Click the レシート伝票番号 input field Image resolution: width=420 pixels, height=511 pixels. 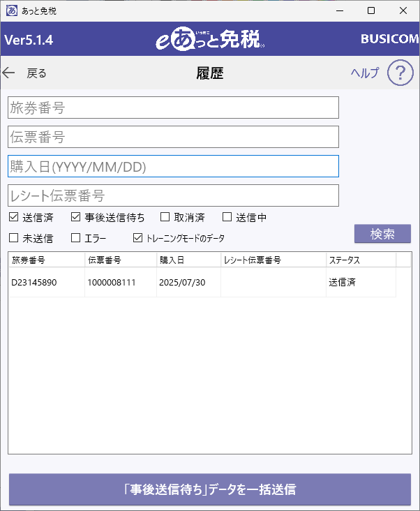click(173, 195)
